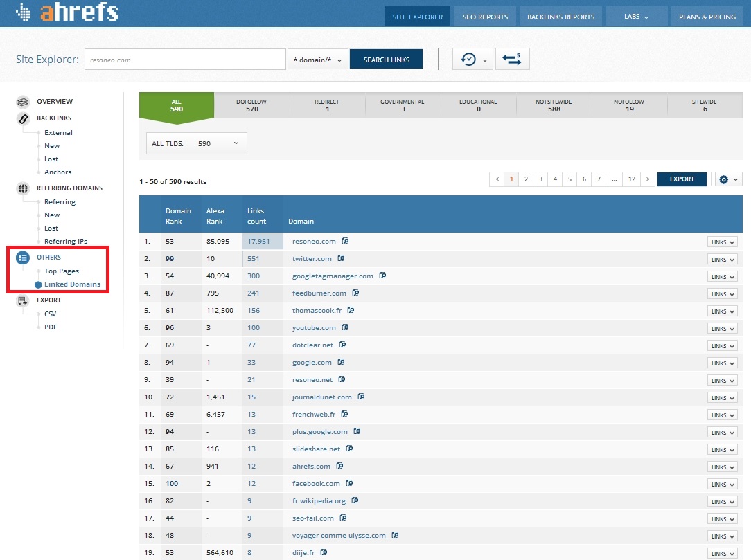Open the external icon beside dotclear.net
Viewport: 751px width, 560px height.
coord(342,345)
